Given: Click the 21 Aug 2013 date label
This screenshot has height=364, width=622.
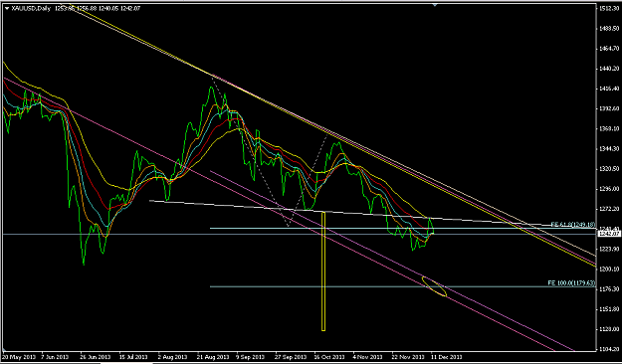Looking at the screenshot, I should (x=213, y=356).
